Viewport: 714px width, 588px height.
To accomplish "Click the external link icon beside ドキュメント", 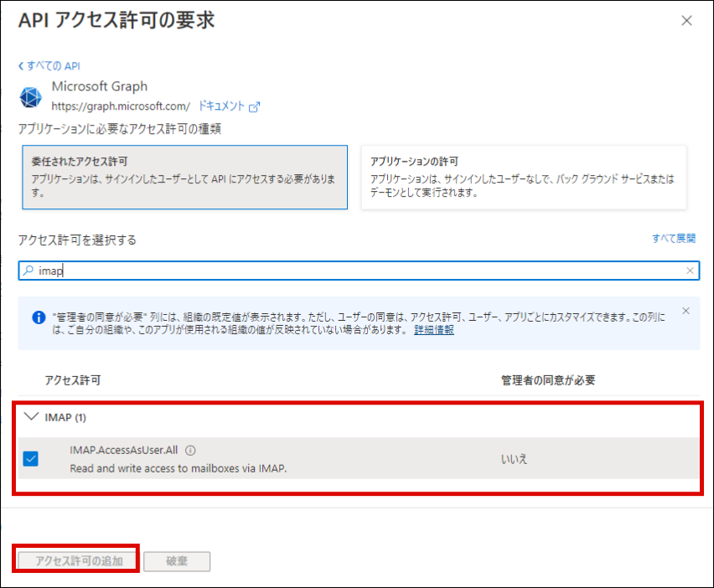I will click(255, 107).
